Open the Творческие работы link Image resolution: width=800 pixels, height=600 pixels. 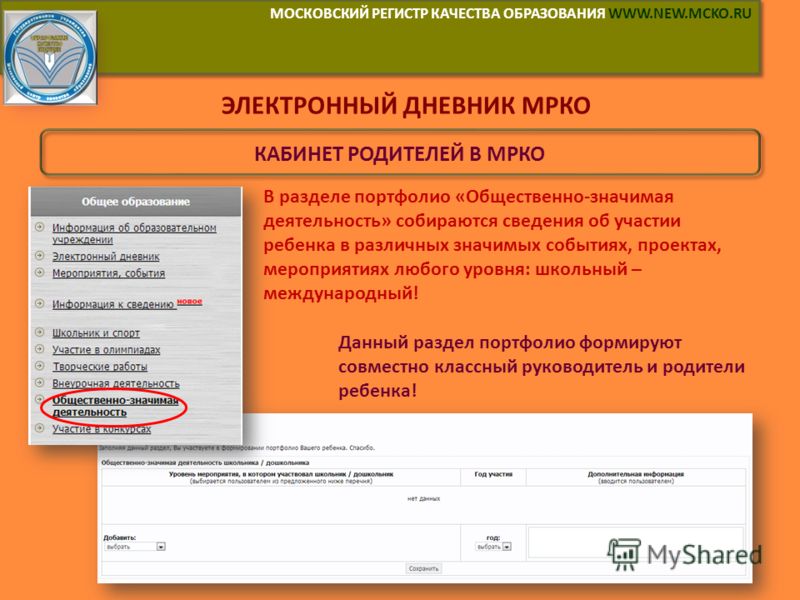[100, 367]
